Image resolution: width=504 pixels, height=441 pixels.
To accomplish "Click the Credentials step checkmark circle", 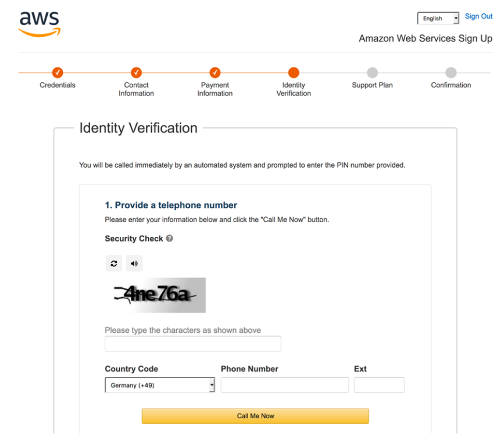I will [58, 73].
